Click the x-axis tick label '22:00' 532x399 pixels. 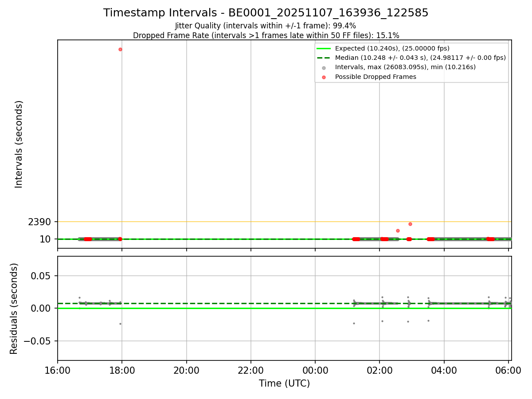(x=251, y=370)
